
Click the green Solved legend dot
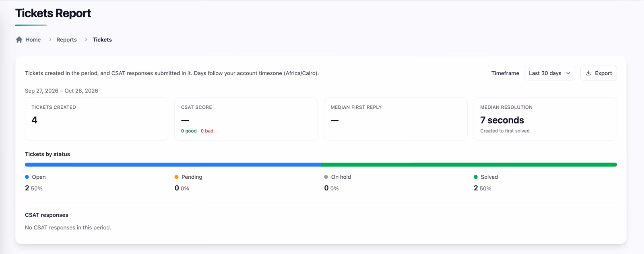tap(476, 177)
